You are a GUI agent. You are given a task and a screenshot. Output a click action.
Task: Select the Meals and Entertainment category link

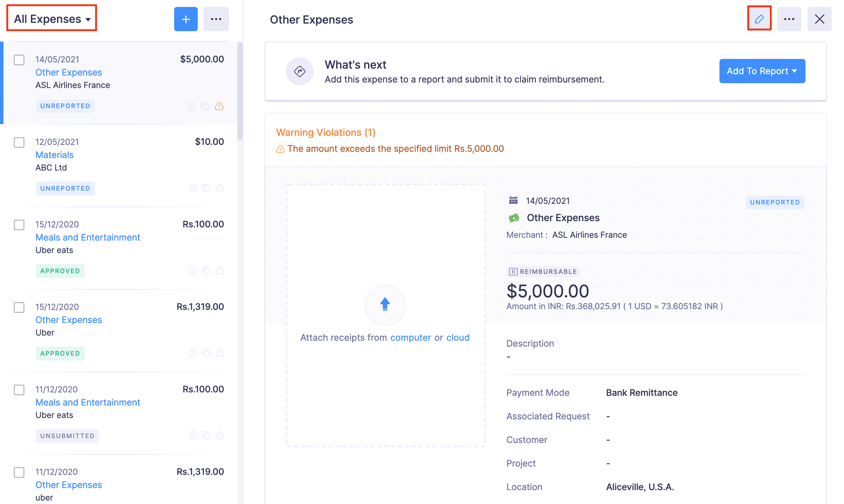(x=88, y=237)
